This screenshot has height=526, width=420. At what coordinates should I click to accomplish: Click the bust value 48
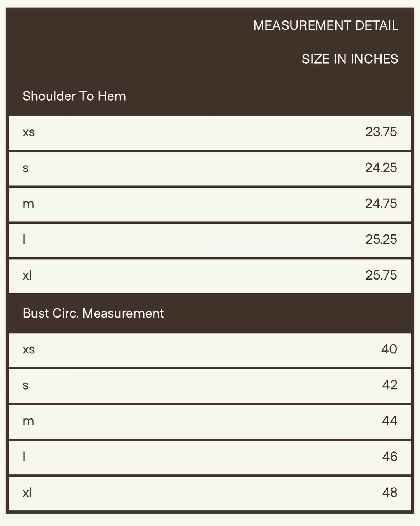(389, 493)
